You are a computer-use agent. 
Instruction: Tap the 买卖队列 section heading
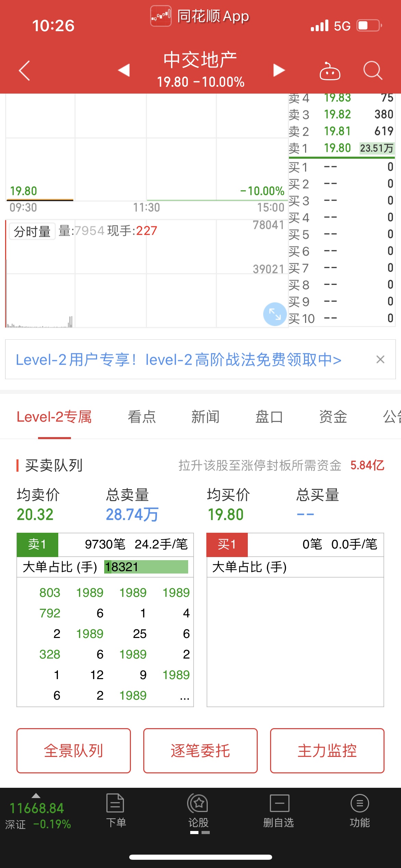[54, 466]
